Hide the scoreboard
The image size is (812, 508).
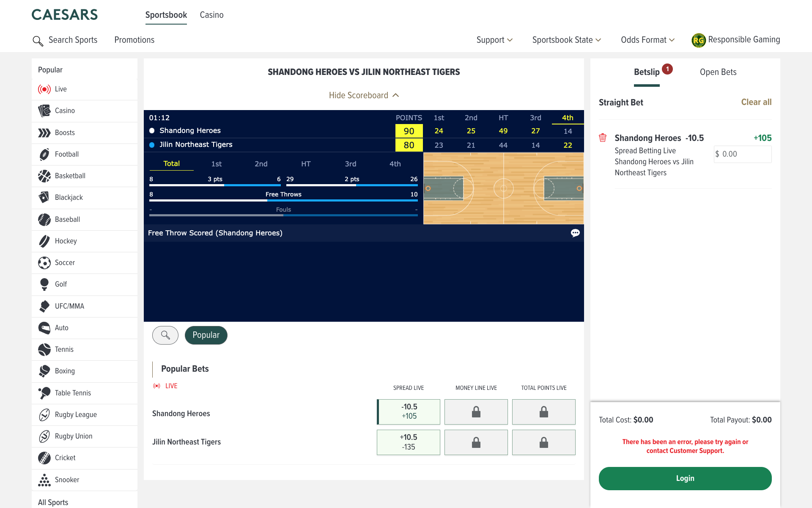(364, 95)
